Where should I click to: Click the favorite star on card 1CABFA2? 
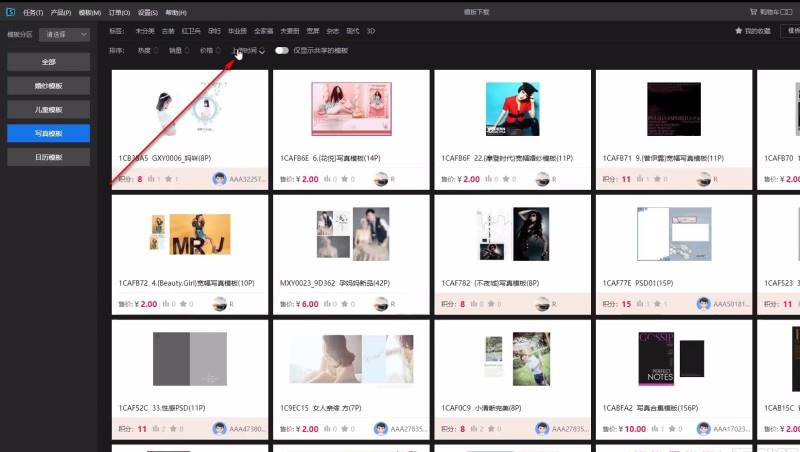(672, 429)
